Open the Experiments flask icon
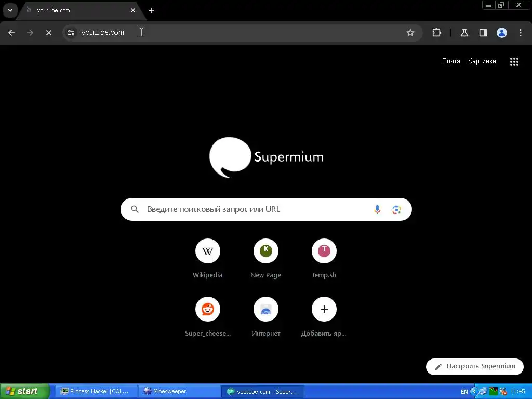The height and width of the screenshot is (399, 532). [464, 33]
